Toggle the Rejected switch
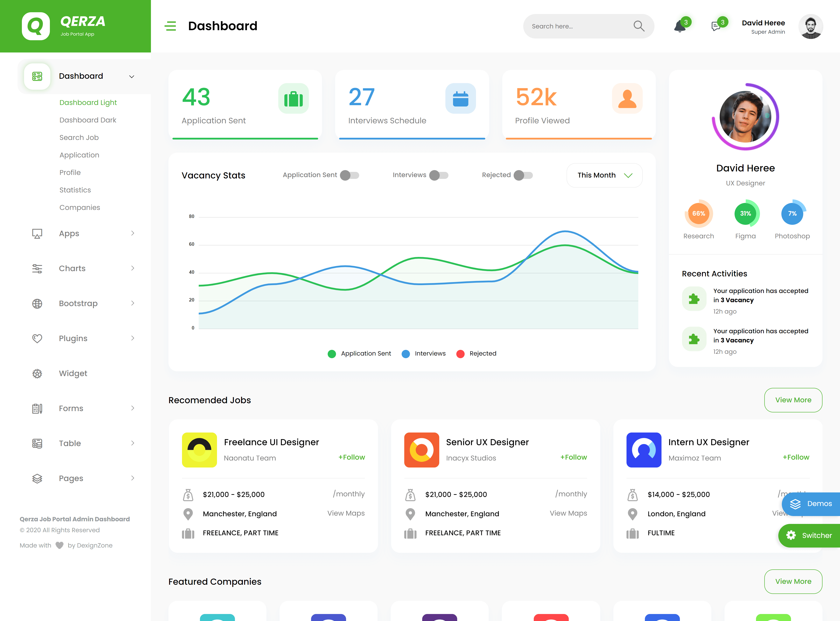The image size is (840, 621). click(523, 175)
